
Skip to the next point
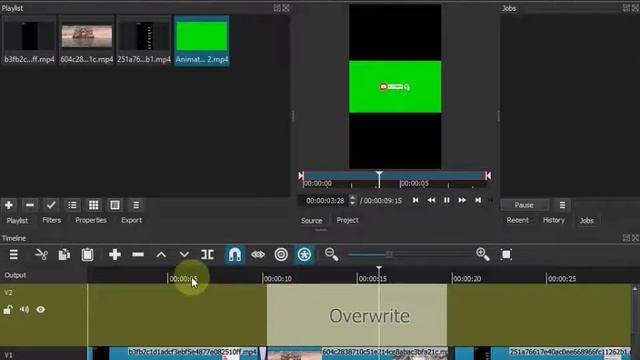click(478, 200)
